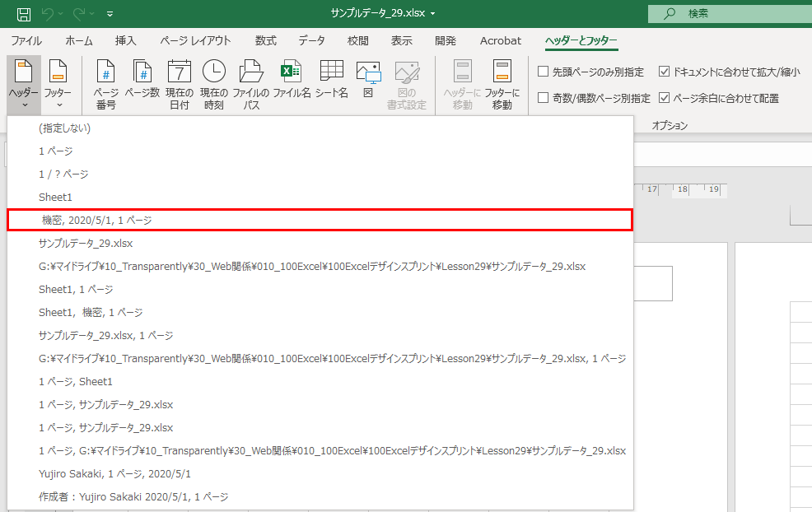This screenshot has width=812, height=512.
Task: Open the フッター preset dropdown
Action: [58, 85]
